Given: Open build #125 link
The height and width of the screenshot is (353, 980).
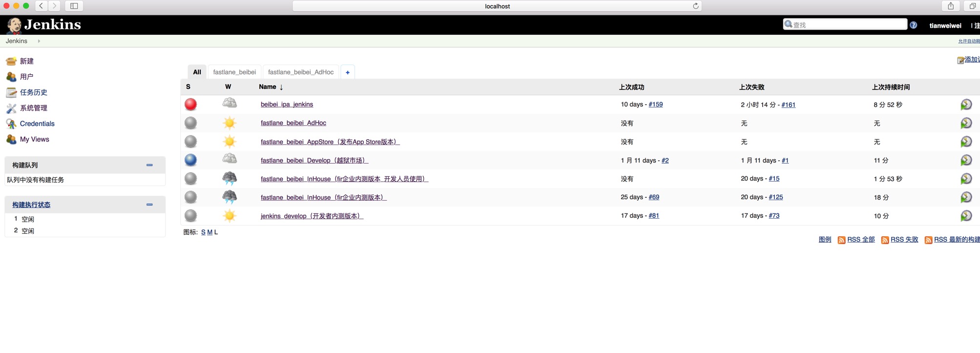Looking at the screenshot, I should pos(776,197).
